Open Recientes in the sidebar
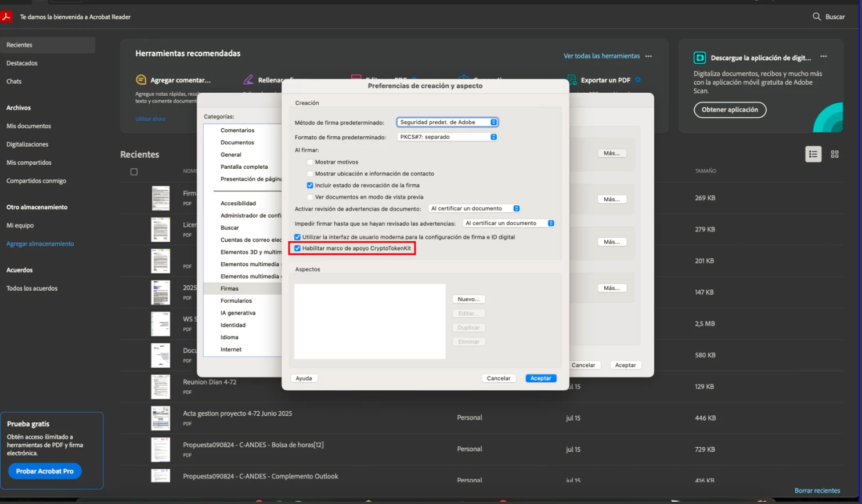Viewport: 862px width, 504px height. [x=48, y=45]
